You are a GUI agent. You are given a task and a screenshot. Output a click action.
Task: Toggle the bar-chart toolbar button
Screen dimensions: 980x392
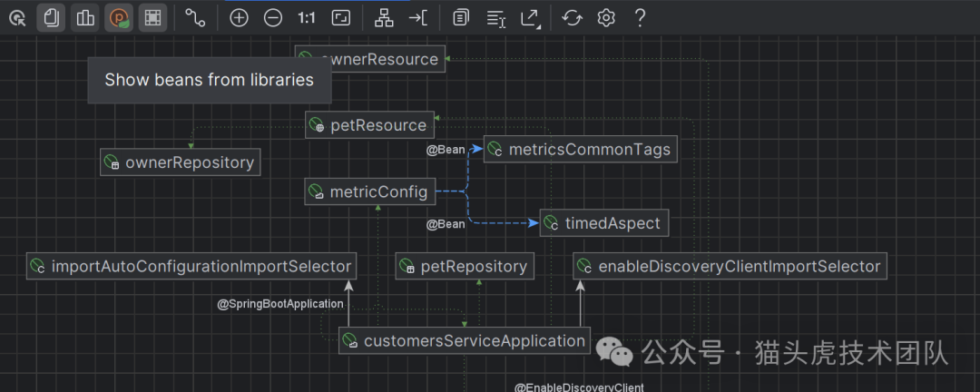(84, 17)
